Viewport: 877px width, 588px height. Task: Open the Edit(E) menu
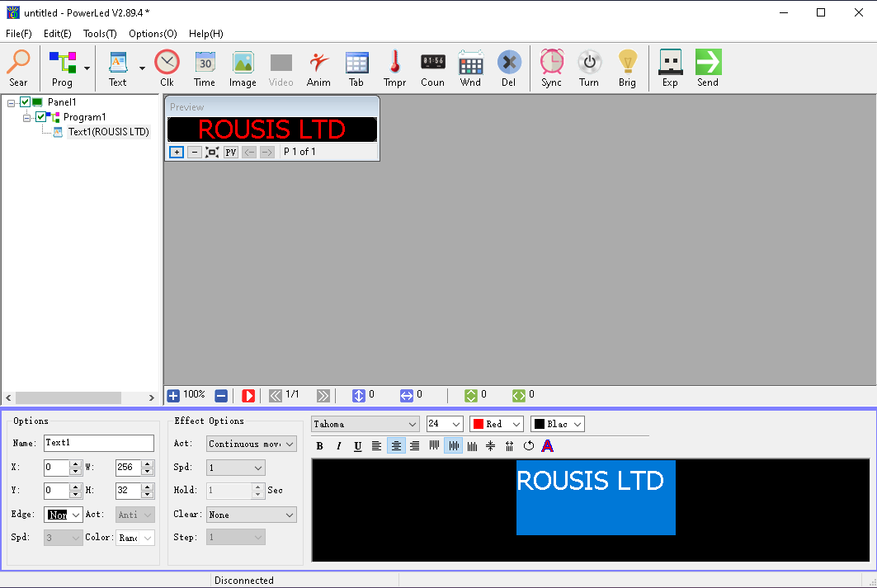pos(58,34)
